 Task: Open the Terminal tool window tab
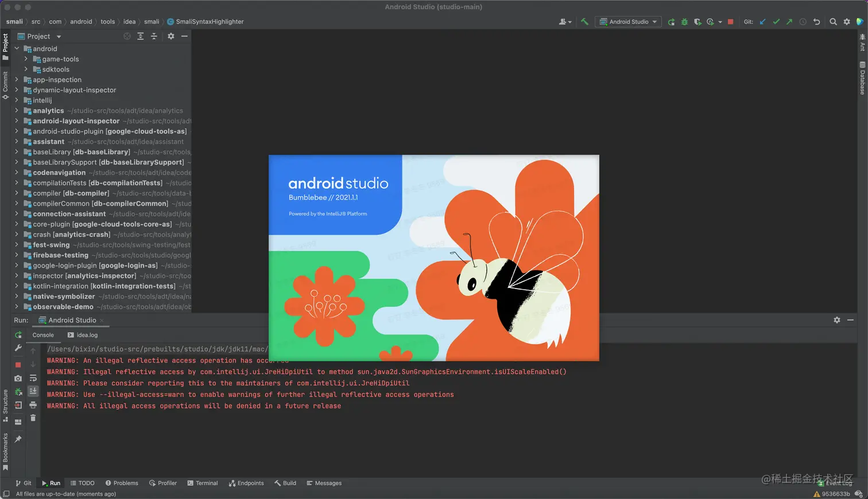(203, 483)
